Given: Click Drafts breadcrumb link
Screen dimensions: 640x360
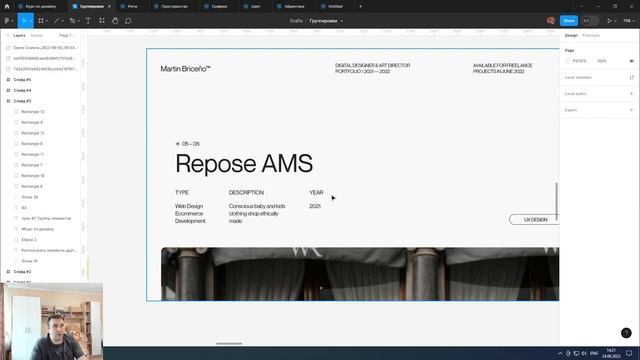Looking at the screenshot, I should pos(296,21).
